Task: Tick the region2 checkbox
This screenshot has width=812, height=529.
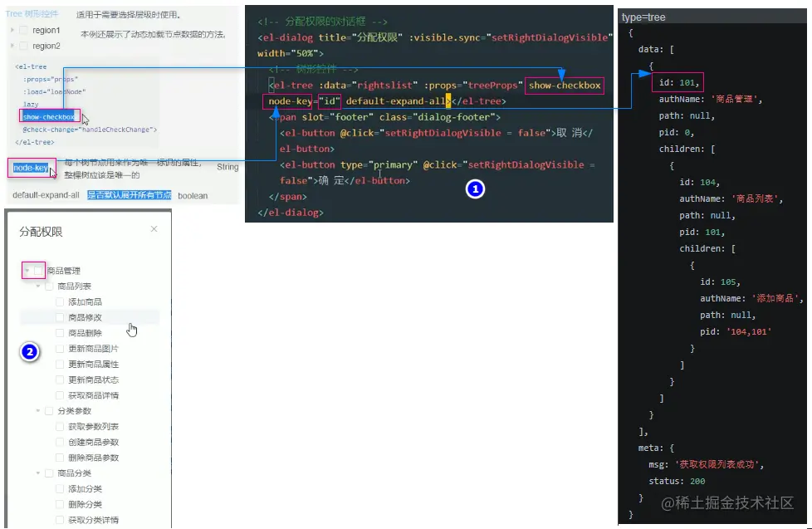Action: [23, 46]
